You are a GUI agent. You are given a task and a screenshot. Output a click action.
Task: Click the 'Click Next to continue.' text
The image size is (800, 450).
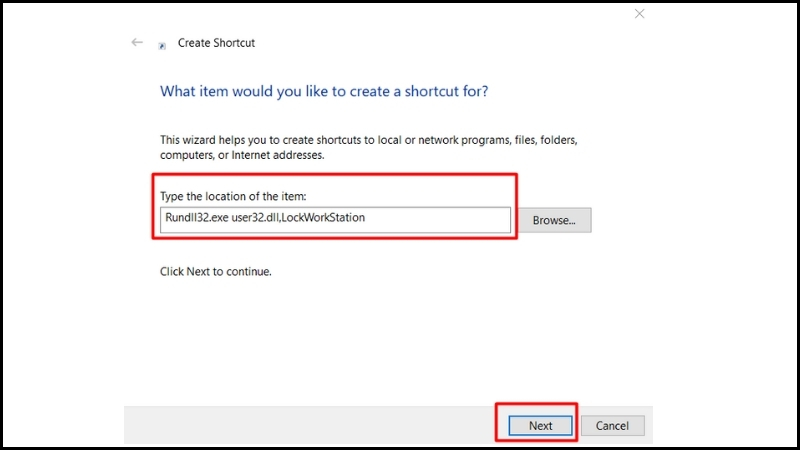click(x=216, y=271)
